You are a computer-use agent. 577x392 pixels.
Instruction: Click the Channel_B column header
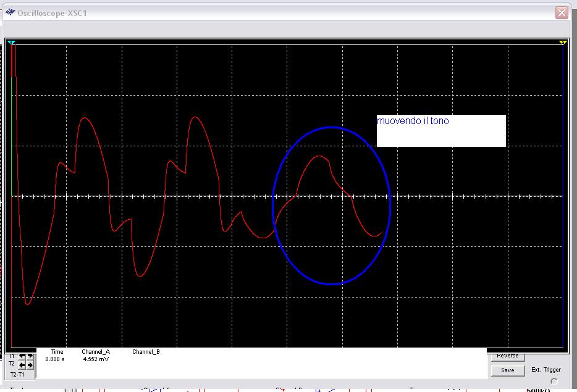coord(146,352)
